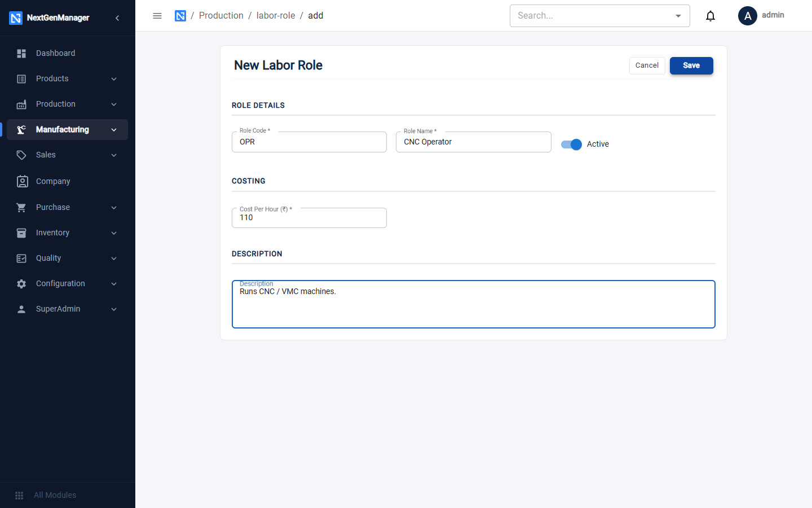Expand the Sales submenu chevron
812x508 pixels.
(114, 155)
